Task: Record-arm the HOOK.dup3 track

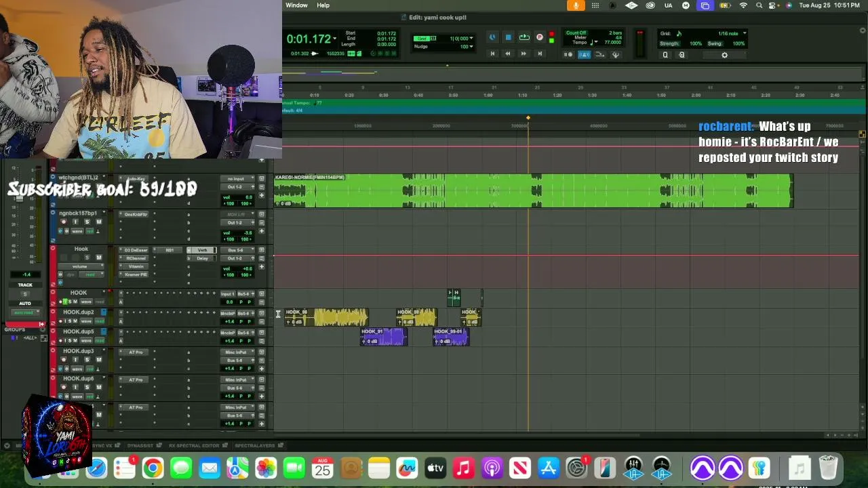Action: (x=64, y=360)
